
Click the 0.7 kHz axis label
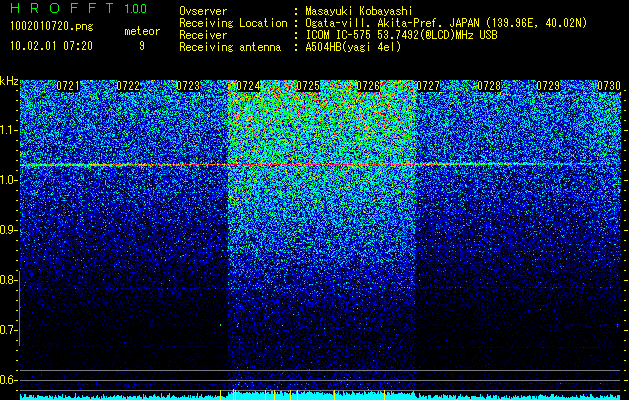[x=7, y=330]
